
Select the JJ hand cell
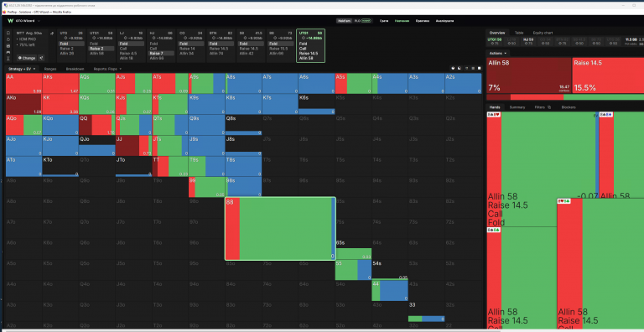(x=133, y=145)
